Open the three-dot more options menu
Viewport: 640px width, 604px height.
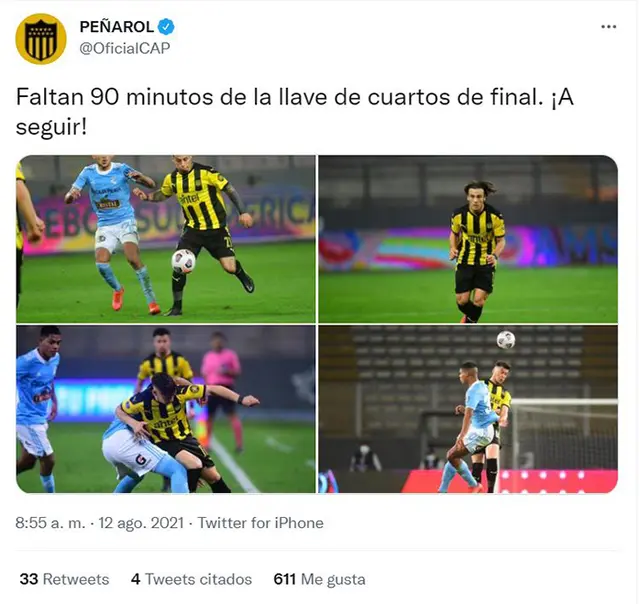[609, 27]
